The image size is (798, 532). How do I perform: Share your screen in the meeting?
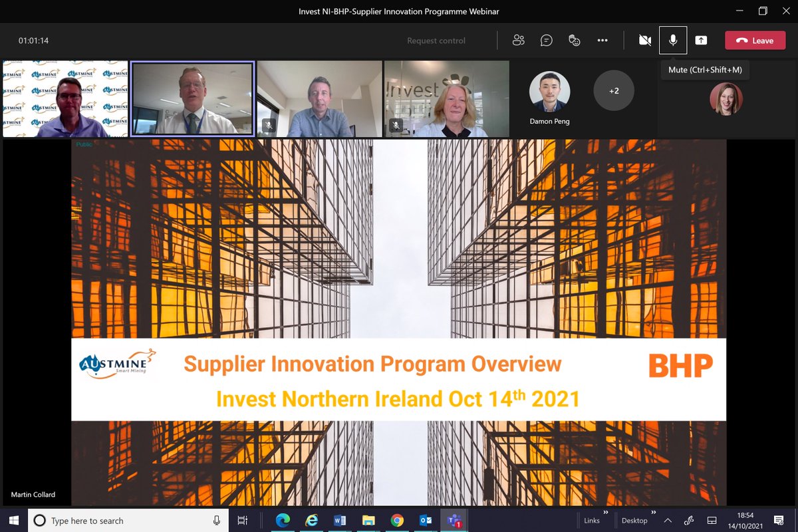coord(701,40)
